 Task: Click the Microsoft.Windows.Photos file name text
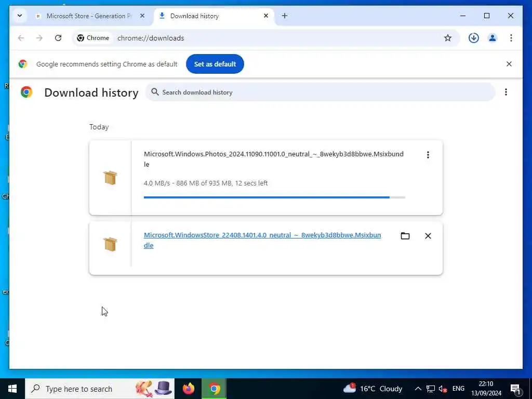(273, 159)
